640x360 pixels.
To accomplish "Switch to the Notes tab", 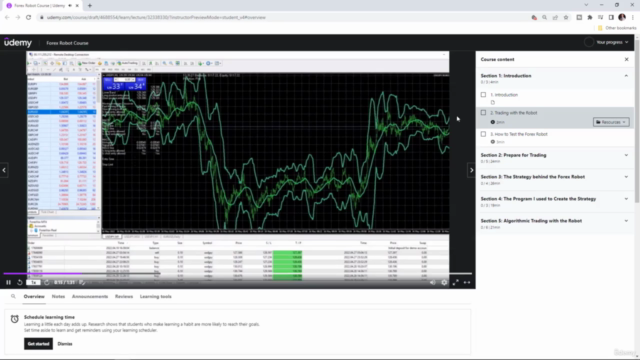I will click(x=58, y=297).
